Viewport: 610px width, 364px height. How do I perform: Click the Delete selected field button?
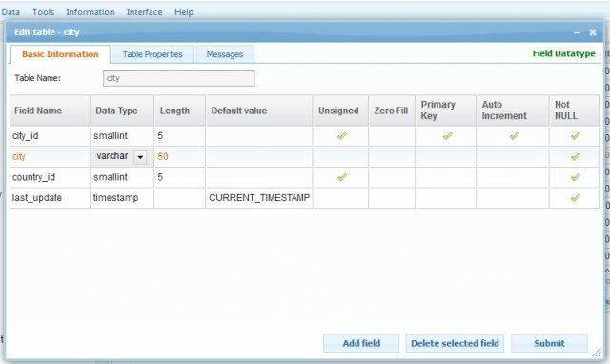455,343
